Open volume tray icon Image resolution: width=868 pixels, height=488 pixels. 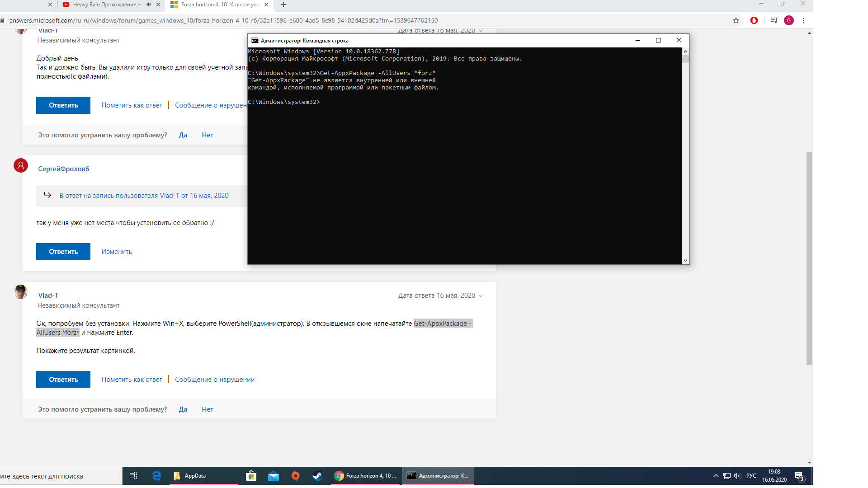737,476
